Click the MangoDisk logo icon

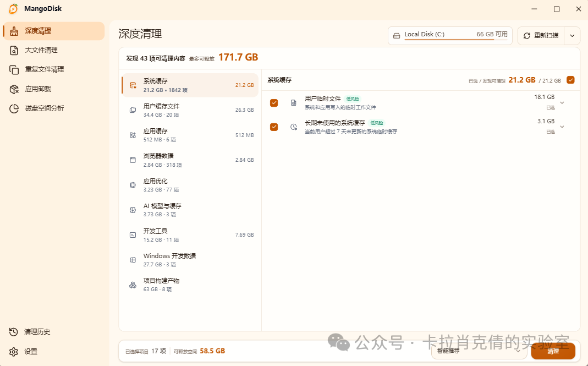(x=13, y=9)
